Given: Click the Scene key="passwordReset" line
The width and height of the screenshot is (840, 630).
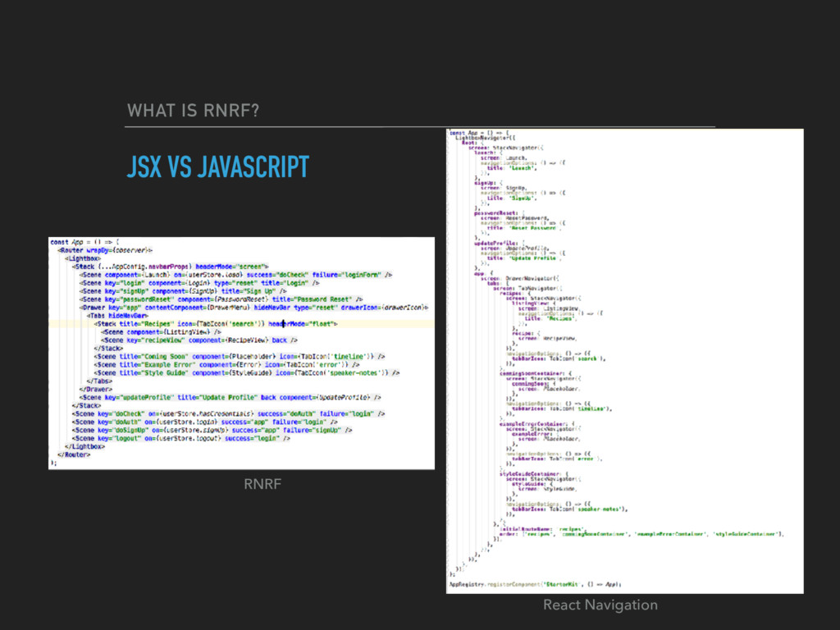Looking at the screenshot, I should pyautogui.click(x=221, y=299).
